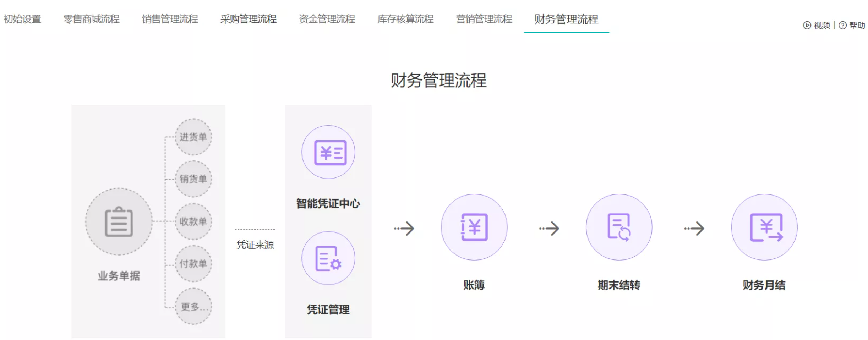Open the 账簿 ledger icon
Image resolution: width=868 pixels, height=340 pixels.
[474, 227]
